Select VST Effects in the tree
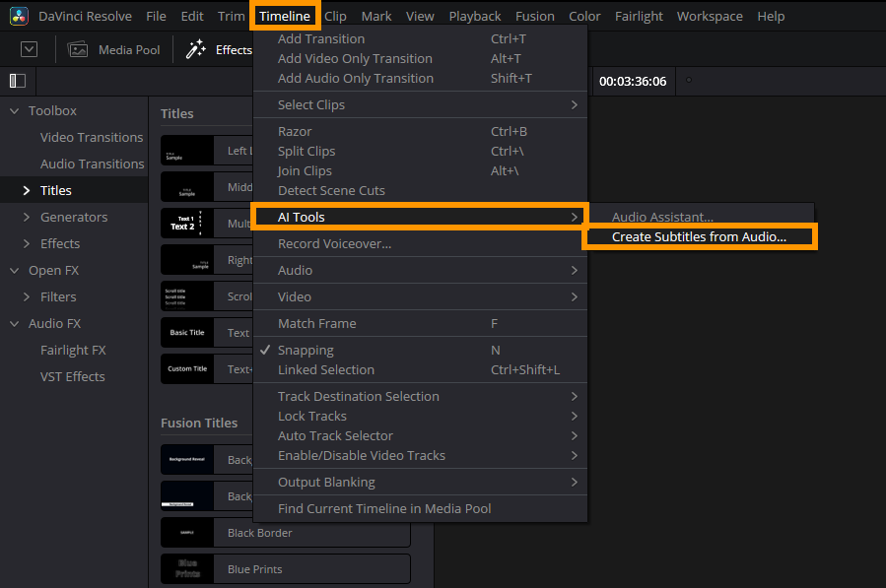The width and height of the screenshot is (886, 588). [72, 377]
